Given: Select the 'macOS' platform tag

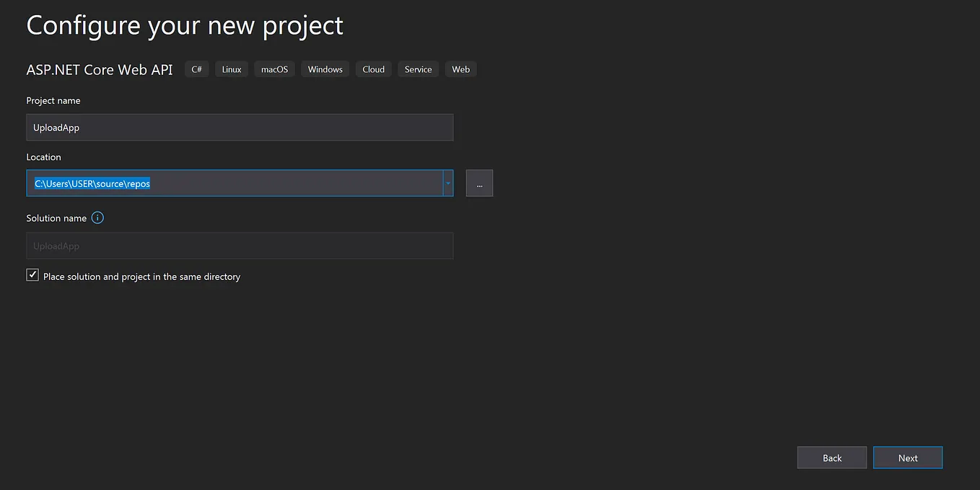Looking at the screenshot, I should (274, 69).
